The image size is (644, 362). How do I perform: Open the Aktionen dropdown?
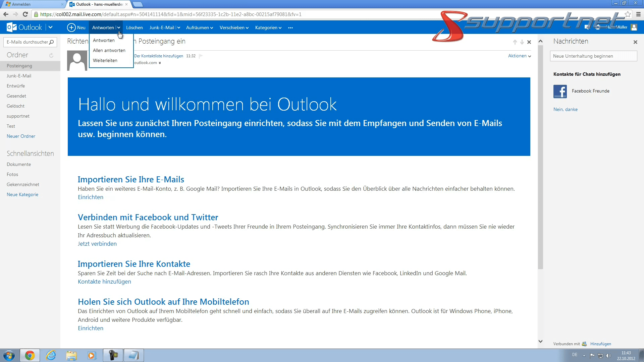point(520,56)
